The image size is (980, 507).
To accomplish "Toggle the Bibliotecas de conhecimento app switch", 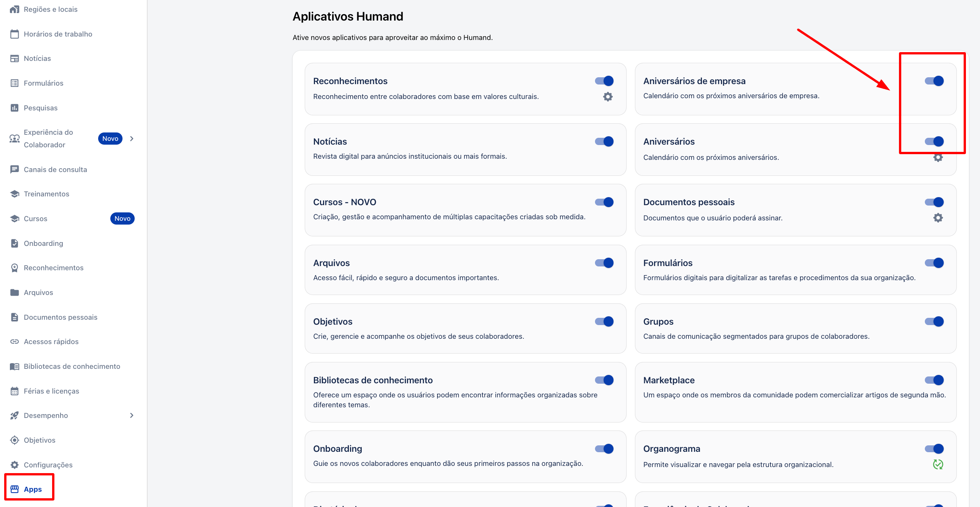I will tap(605, 380).
